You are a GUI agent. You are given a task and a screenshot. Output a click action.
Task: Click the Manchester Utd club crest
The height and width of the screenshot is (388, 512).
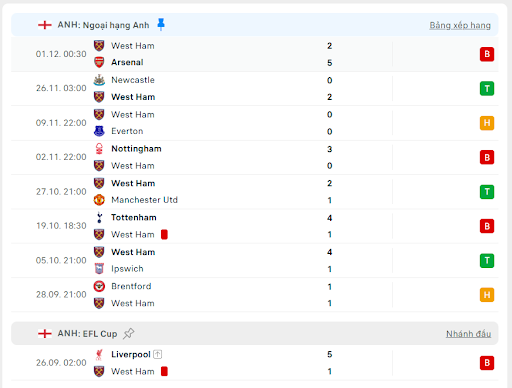pos(99,200)
